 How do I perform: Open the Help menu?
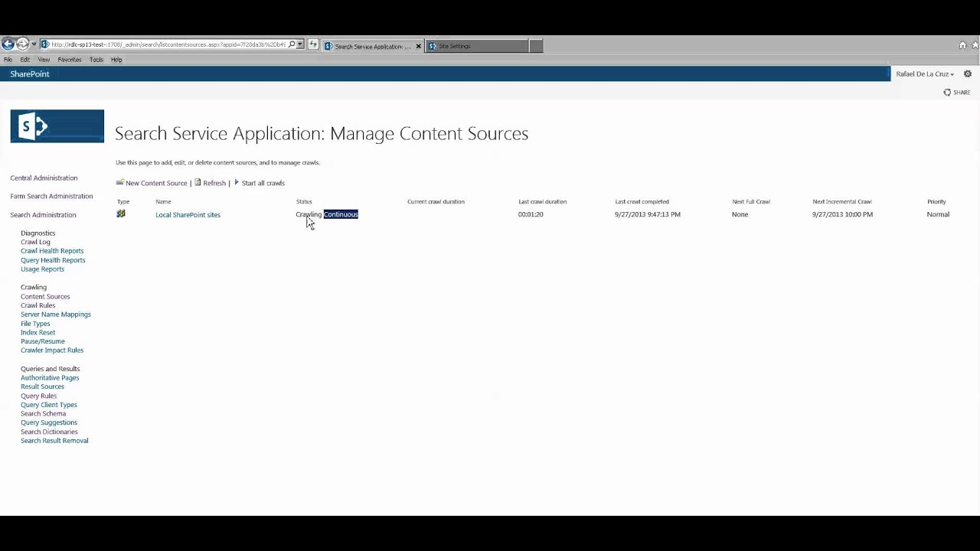tap(116, 60)
